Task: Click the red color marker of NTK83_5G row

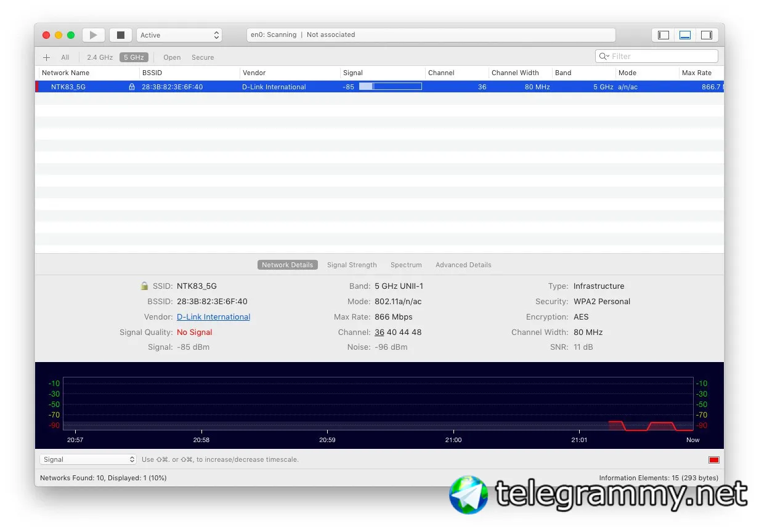Action: pyautogui.click(x=37, y=87)
